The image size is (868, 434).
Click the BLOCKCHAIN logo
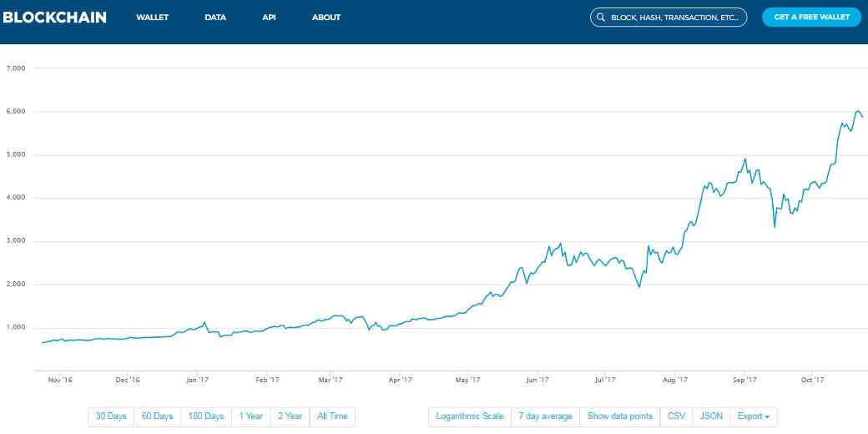[54, 17]
